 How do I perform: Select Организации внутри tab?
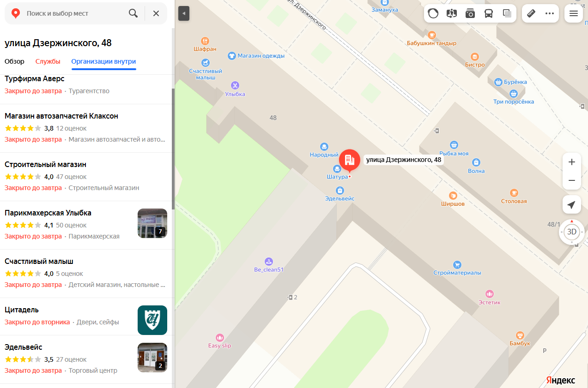[x=103, y=61]
